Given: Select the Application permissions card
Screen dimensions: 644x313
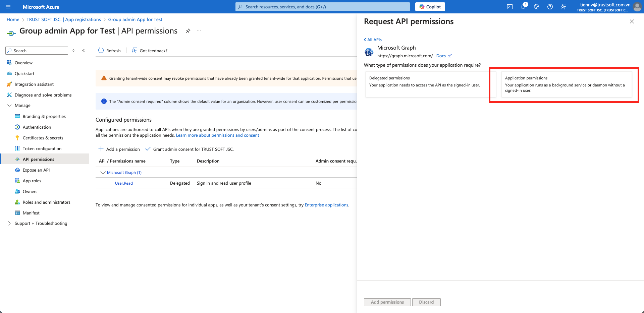Looking at the screenshot, I should pyautogui.click(x=566, y=84).
